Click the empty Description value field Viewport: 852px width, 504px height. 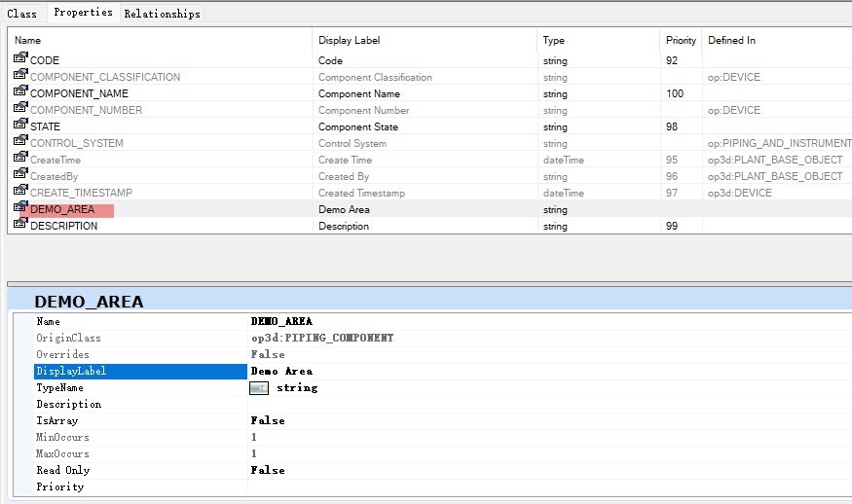[545, 404]
